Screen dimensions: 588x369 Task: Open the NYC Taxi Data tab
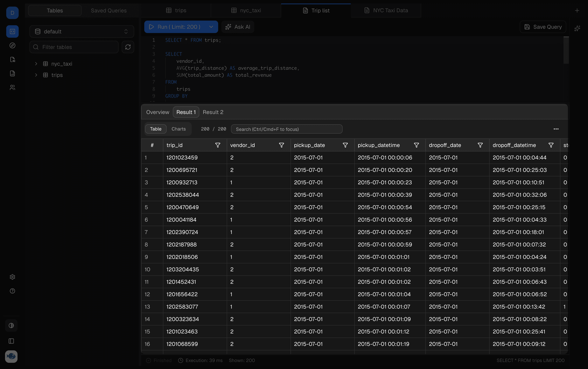click(386, 10)
